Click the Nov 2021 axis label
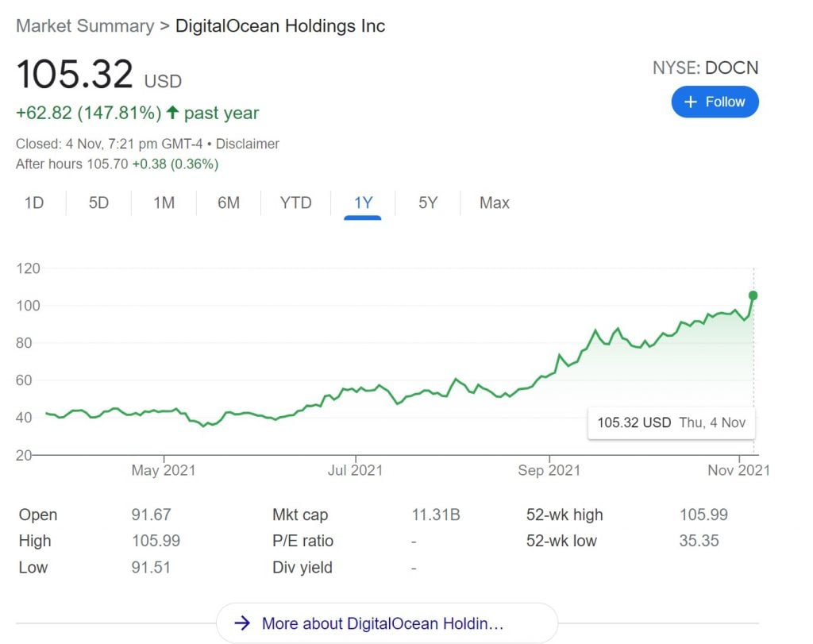 [739, 470]
